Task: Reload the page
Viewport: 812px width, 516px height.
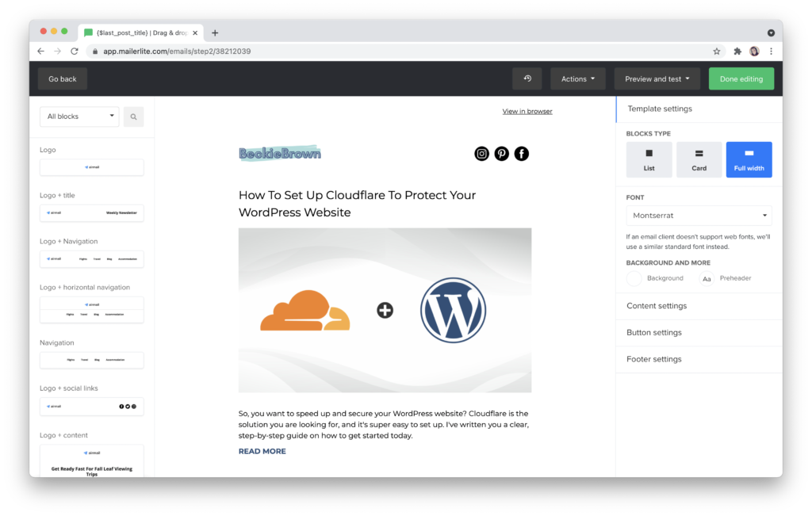Action: (x=75, y=52)
